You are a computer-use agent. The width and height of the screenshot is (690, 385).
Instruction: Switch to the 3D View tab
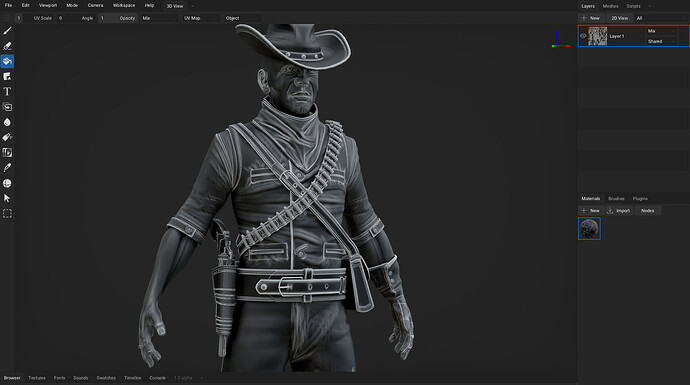tap(175, 6)
